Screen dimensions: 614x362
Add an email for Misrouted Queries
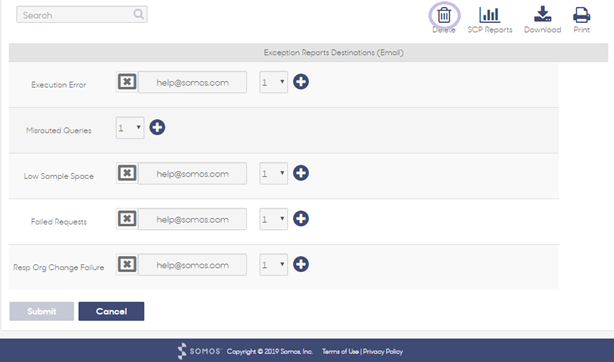point(157,127)
